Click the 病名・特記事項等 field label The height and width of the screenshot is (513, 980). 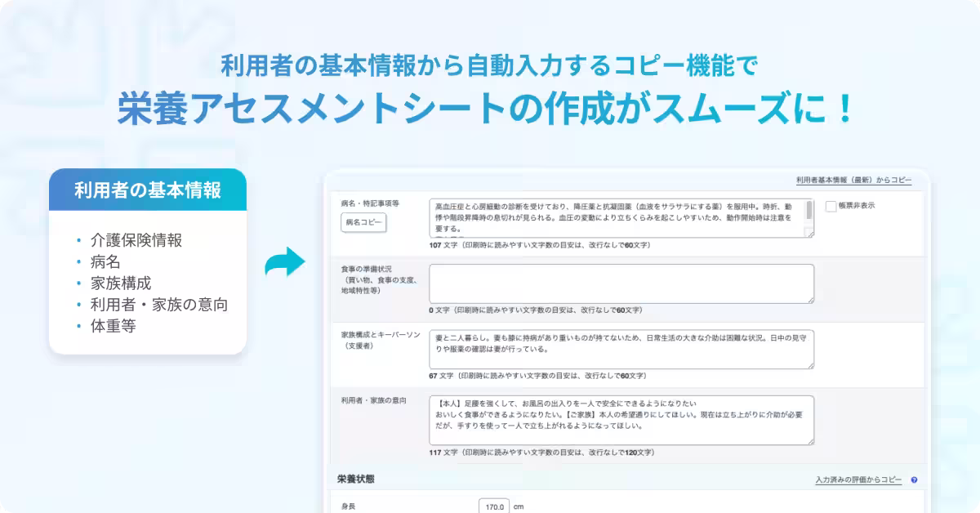(370, 203)
